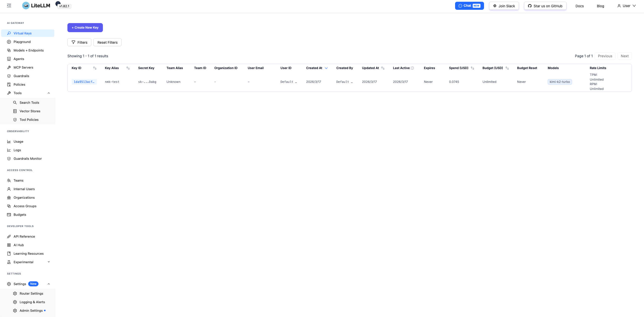
Task: Click the kimi-k2-turbo model tag
Action: pyautogui.click(x=560, y=82)
